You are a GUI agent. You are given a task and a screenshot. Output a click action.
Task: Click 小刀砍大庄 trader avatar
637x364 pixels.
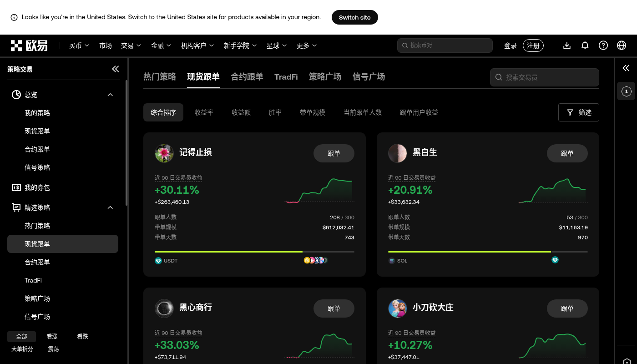(x=398, y=308)
